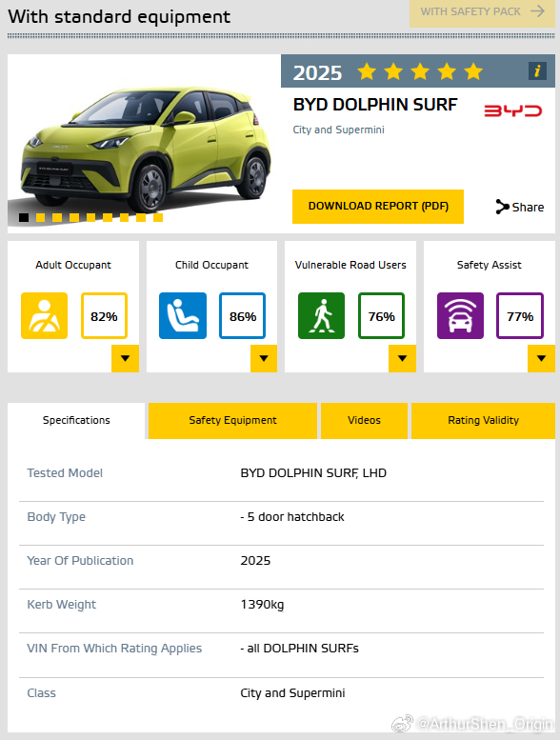This screenshot has height=740, width=560.
Task: Click the BYD brand logo
Action: tap(512, 110)
